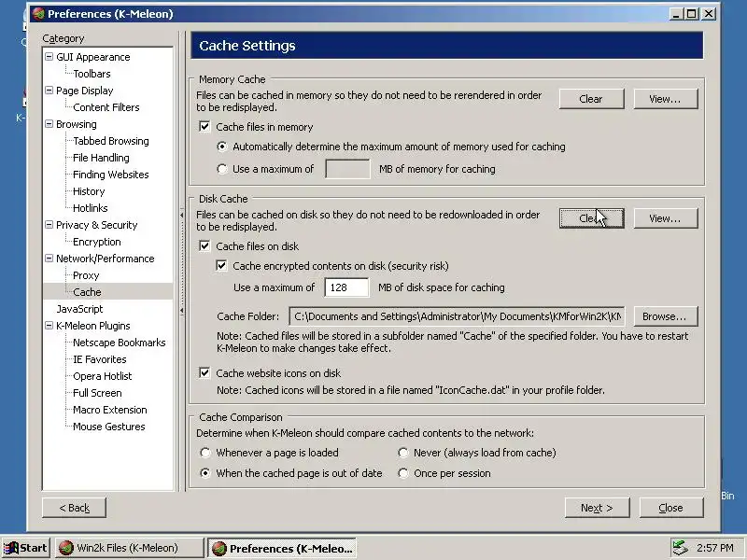Click the disk space MB field showing 128
The image size is (747, 560).
(346, 287)
